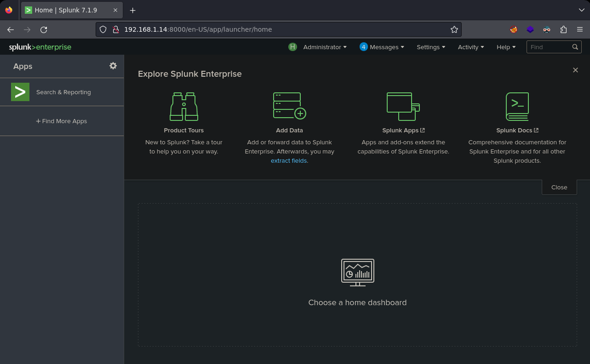Open the Search & Reporting app label
This screenshot has height=364, width=590.
click(63, 92)
